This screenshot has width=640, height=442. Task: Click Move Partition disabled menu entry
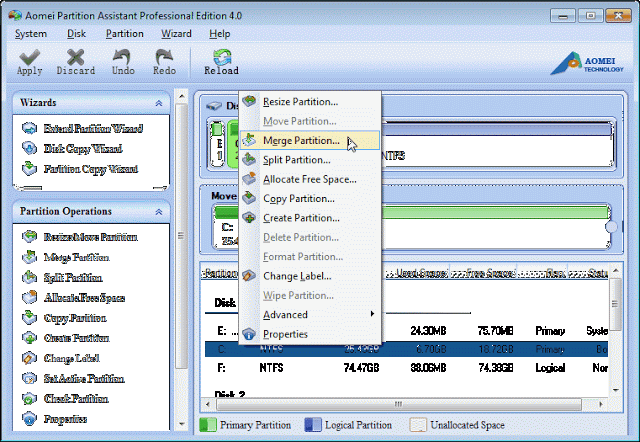click(x=310, y=121)
